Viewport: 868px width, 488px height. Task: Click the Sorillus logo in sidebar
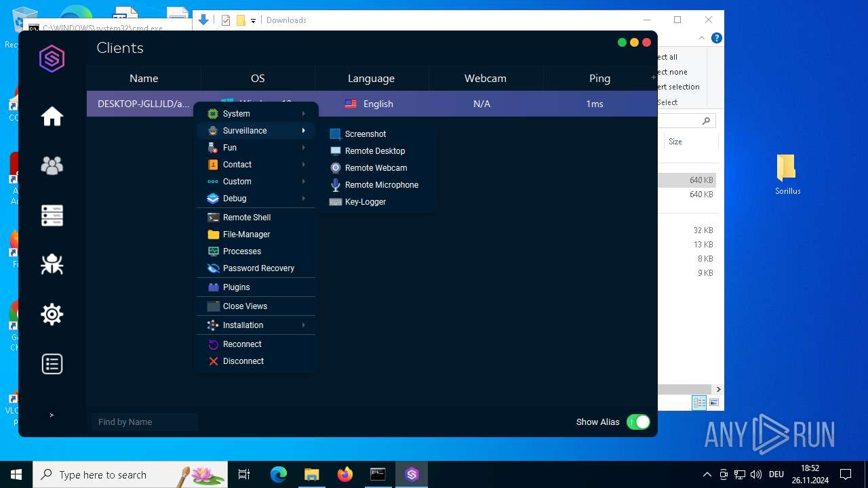52,59
